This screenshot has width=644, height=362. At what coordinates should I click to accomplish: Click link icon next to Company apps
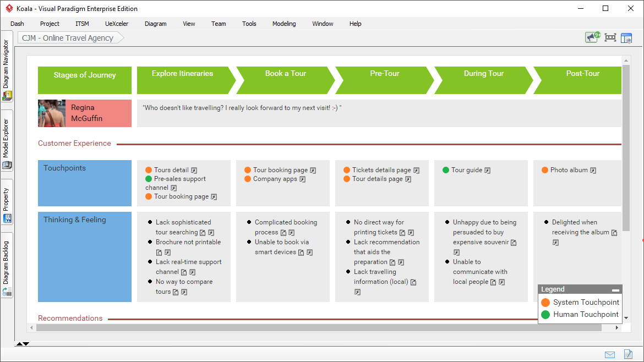[x=302, y=179]
